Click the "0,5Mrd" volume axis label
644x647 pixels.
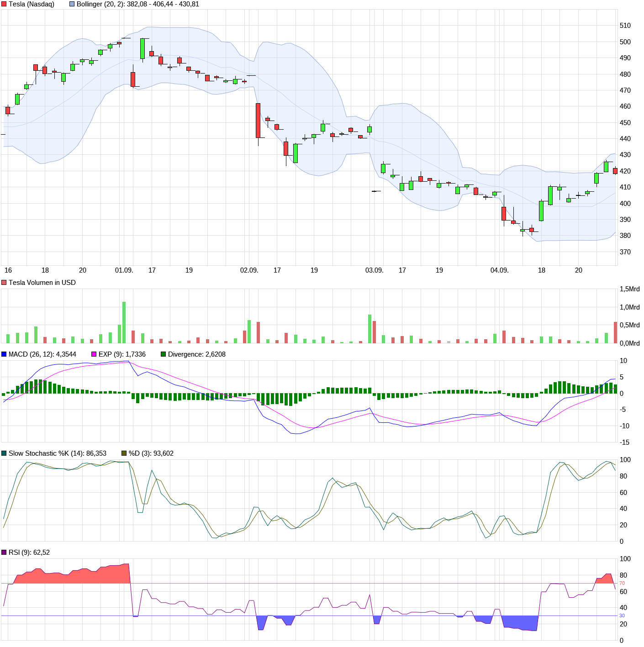pyautogui.click(x=630, y=325)
